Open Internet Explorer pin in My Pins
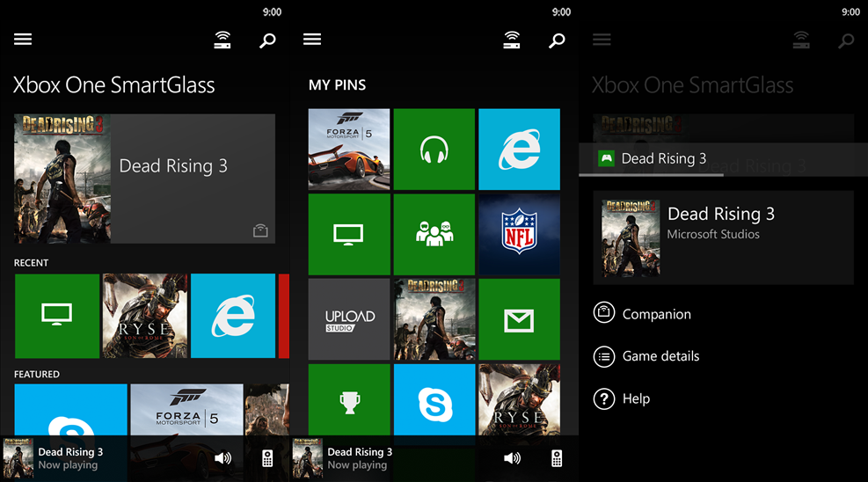Image resolution: width=868 pixels, height=482 pixels. (x=519, y=150)
